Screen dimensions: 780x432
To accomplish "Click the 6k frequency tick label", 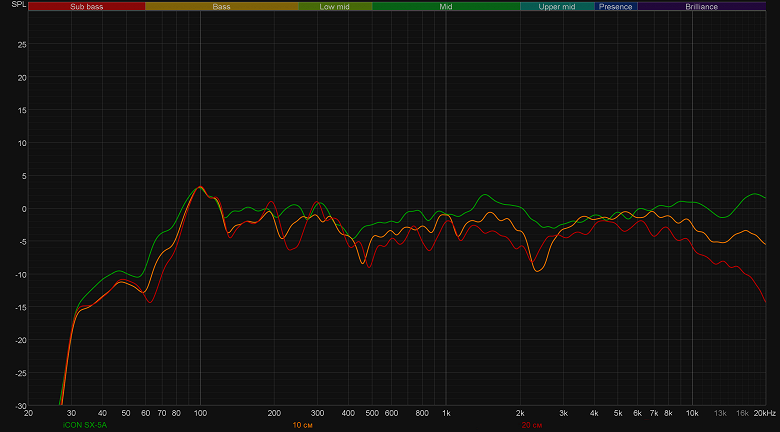I will click(637, 413).
